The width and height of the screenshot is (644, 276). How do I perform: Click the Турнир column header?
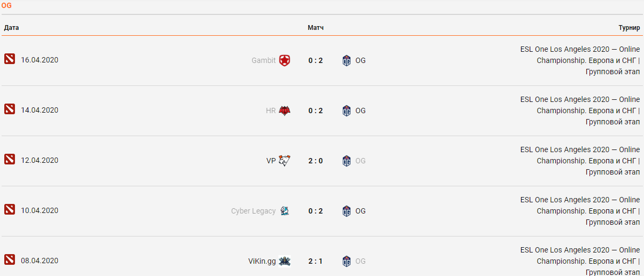coord(629,28)
